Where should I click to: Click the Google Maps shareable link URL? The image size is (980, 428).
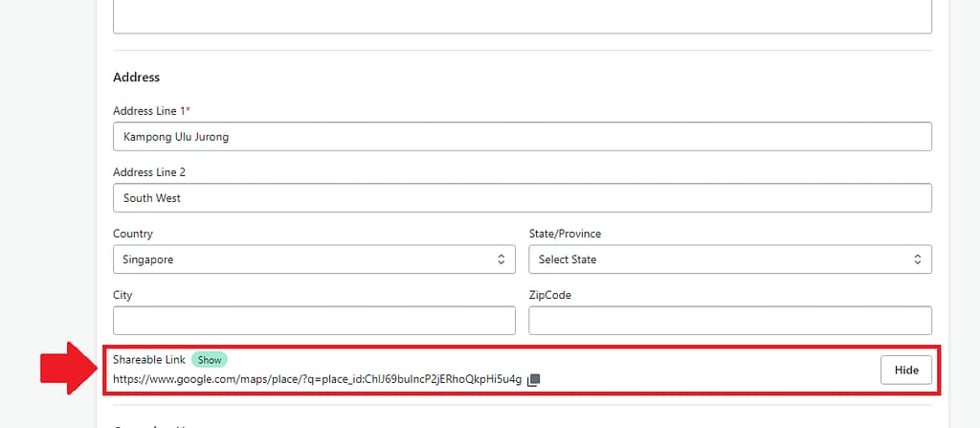tap(317, 380)
